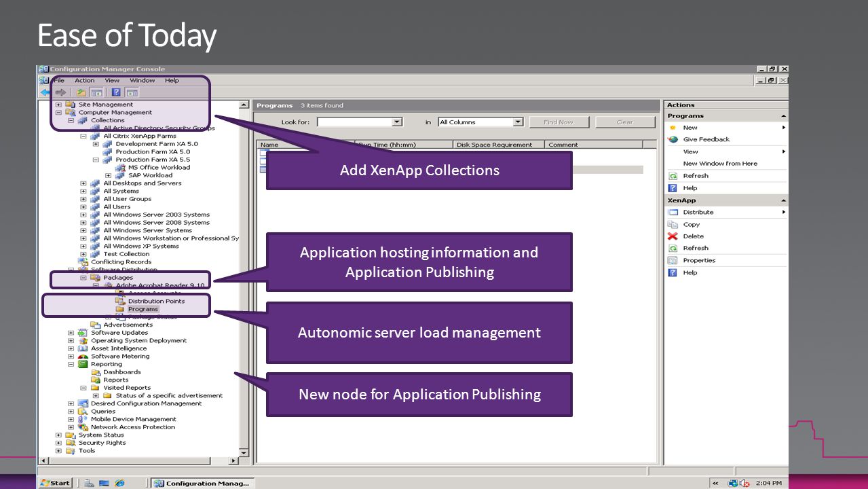Click the Up one level folder icon
The height and width of the screenshot is (489, 868).
[81, 92]
